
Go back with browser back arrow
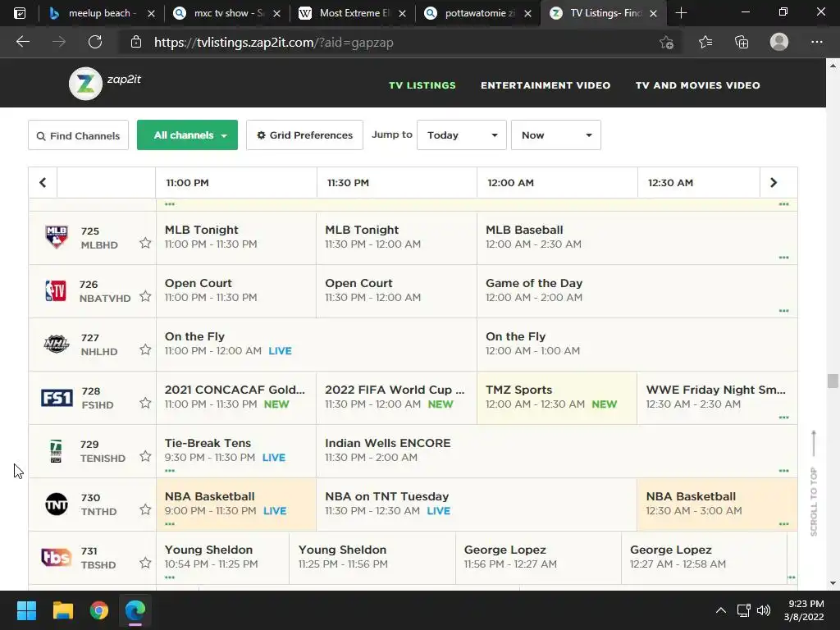point(23,42)
